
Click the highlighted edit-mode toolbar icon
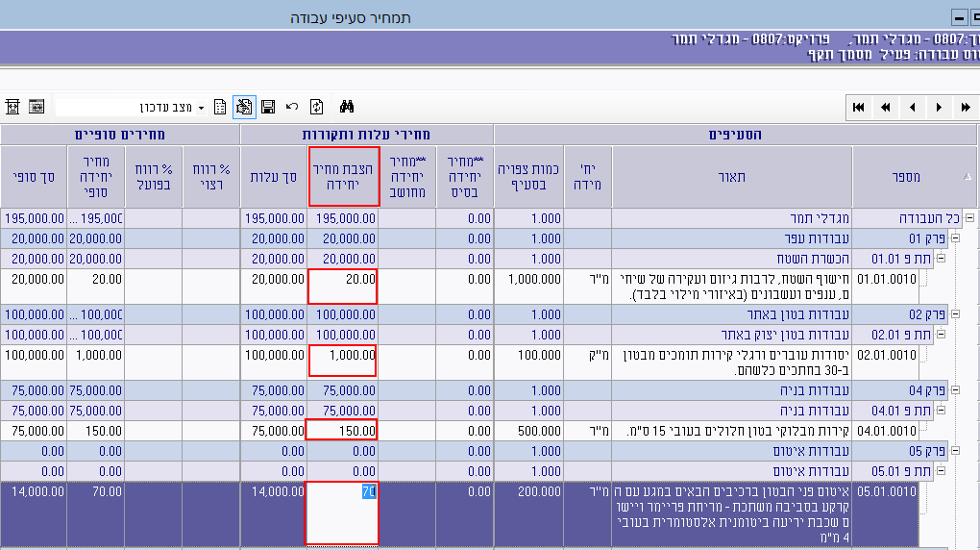(x=244, y=107)
